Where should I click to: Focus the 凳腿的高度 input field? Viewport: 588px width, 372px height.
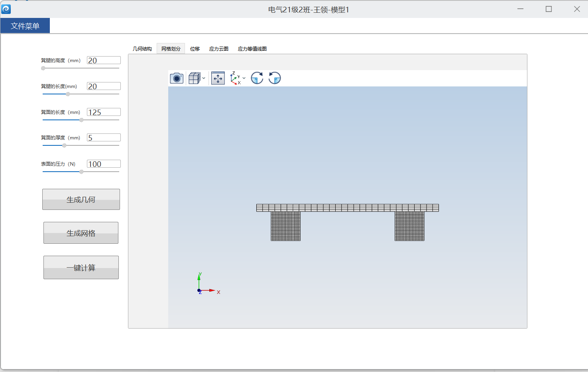pyautogui.click(x=104, y=60)
